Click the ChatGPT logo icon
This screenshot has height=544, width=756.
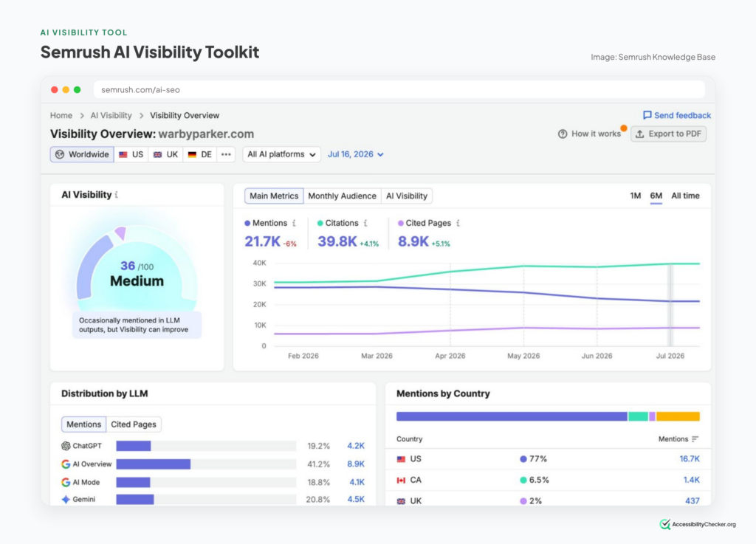[66, 446]
